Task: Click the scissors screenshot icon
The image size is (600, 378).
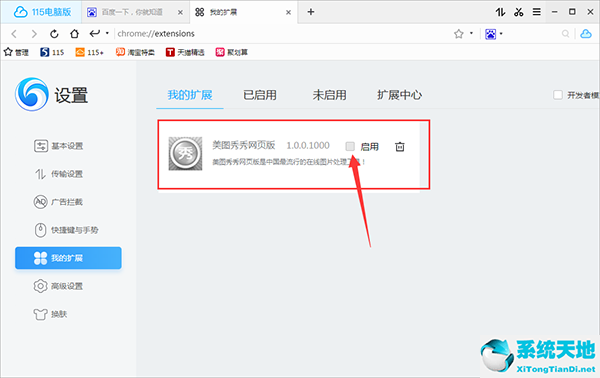Action: [518, 12]
